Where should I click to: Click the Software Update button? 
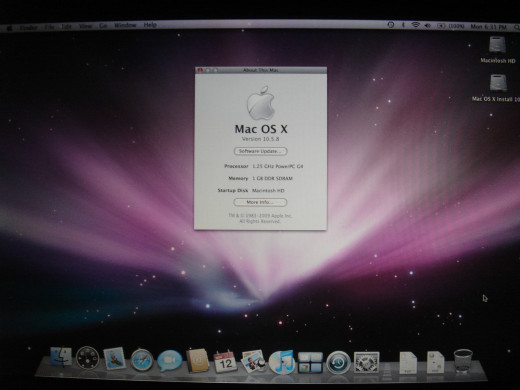260,151
